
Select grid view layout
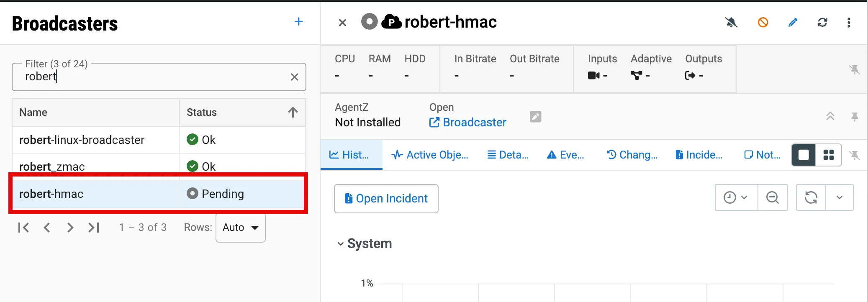point(829,155)
